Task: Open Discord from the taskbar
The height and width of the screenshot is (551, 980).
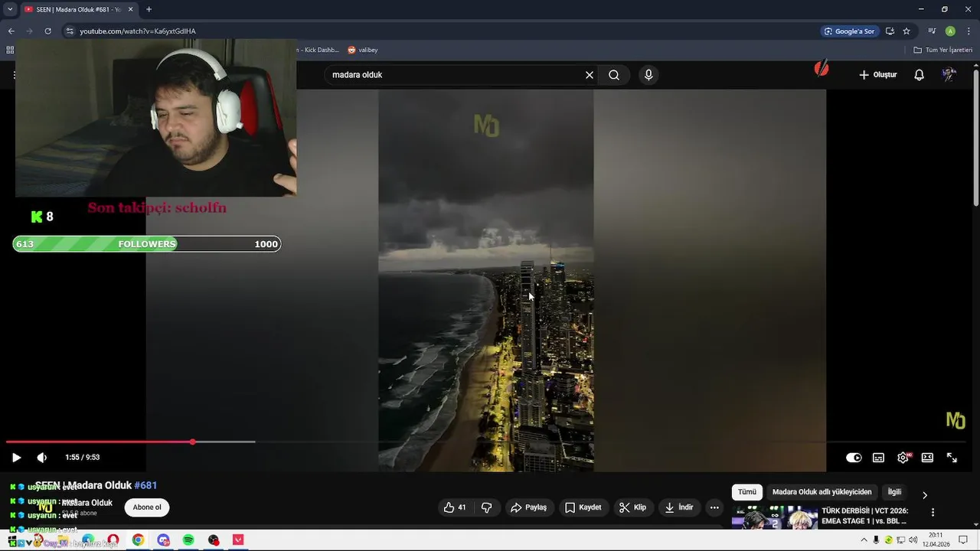Action: coord(163,540)
